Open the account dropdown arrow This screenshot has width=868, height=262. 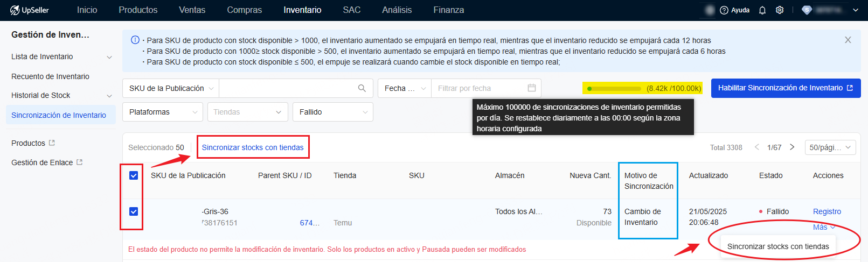click(856, 10)
